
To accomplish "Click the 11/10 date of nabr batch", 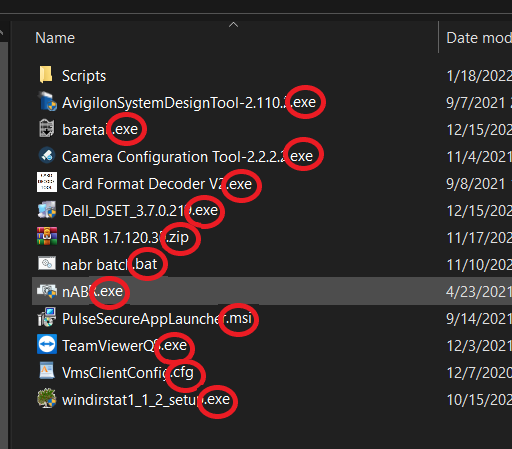I will point(479,265).
